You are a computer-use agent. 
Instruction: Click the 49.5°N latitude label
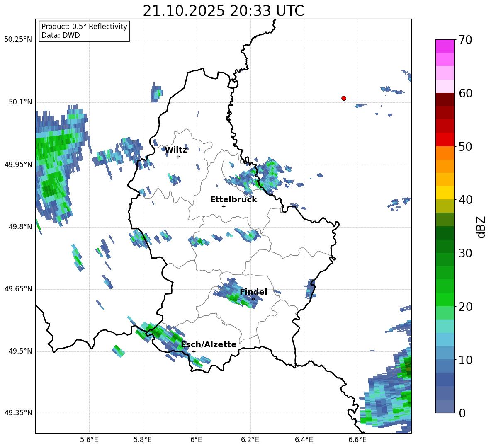(x=20, y=351)
